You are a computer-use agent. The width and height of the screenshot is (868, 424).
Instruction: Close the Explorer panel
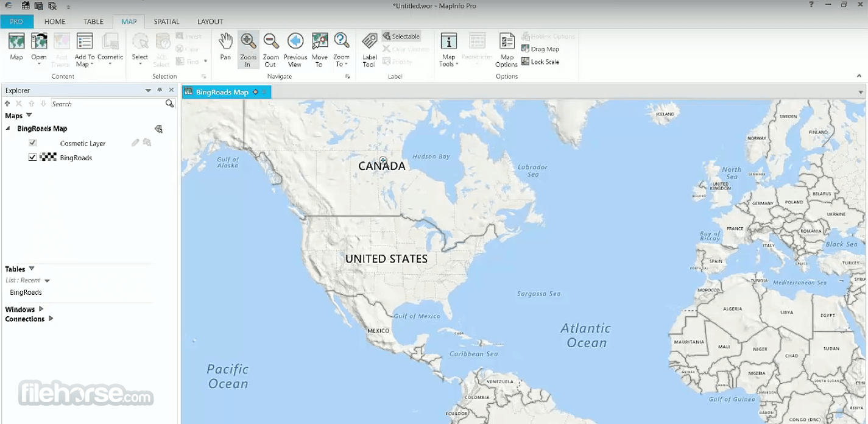171,90
